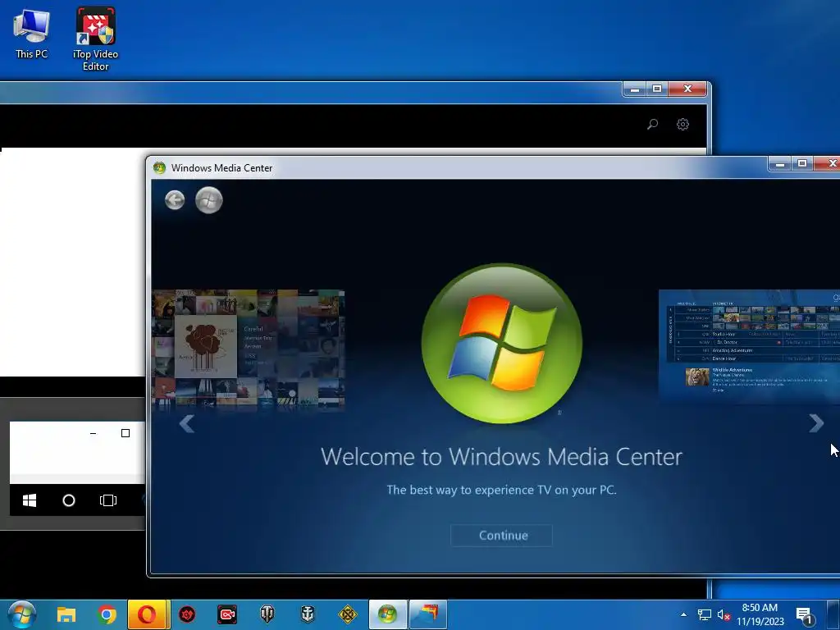Open File Explorer from the taskbar
840x630 pixels.
click(66, 614)
